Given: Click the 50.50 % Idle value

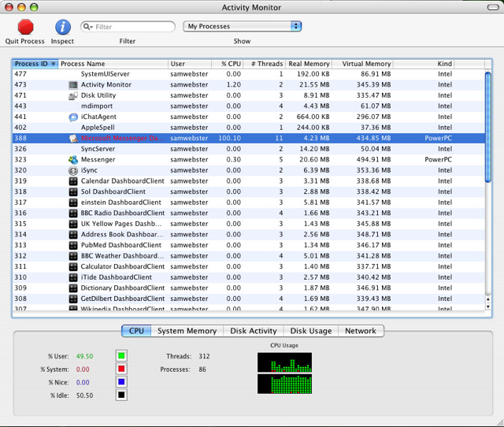Looking at the screenshot, I should (84, 395).
